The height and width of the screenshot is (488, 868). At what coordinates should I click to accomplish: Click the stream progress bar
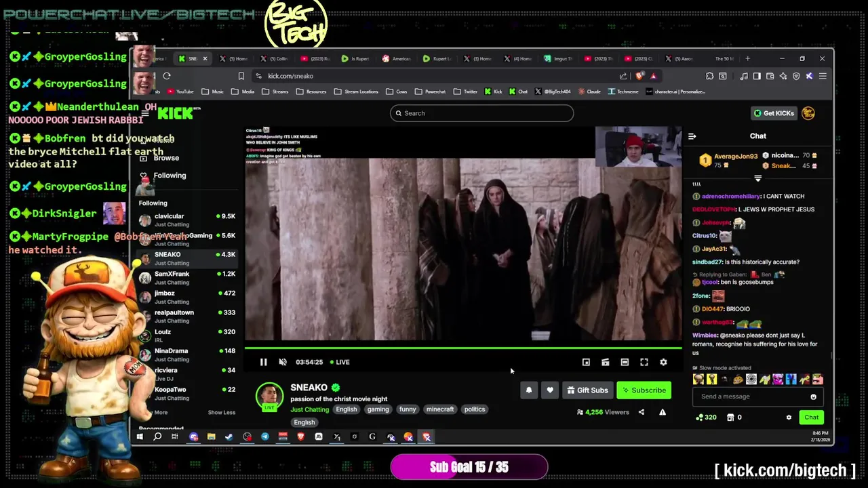pos(463,348)
